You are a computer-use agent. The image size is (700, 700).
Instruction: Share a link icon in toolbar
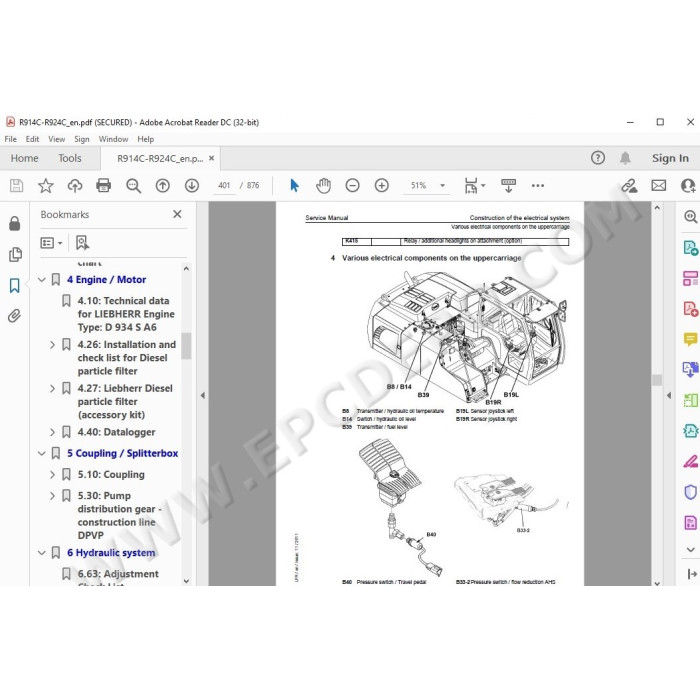(629, 185)
